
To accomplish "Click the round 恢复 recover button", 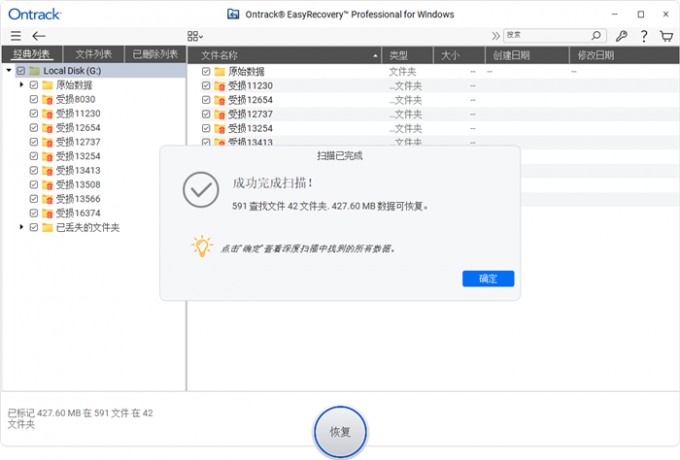I will 340,432.
